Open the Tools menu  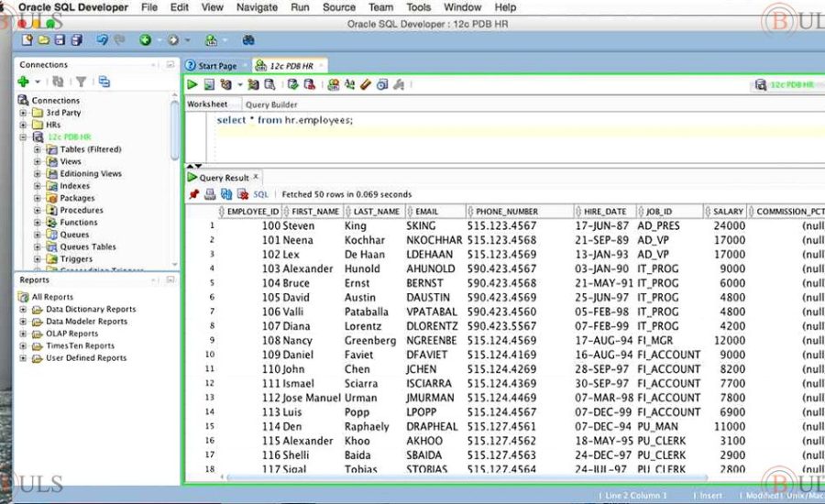(x=418, y=7)
